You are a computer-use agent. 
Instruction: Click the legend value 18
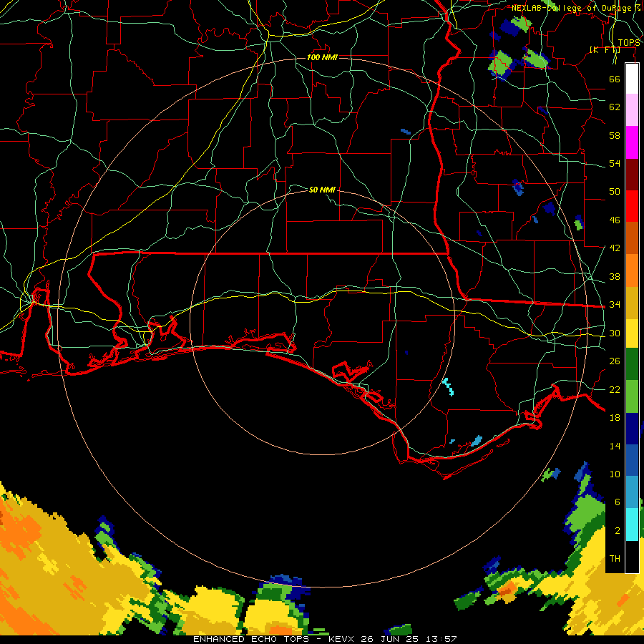tap(615, 418)
